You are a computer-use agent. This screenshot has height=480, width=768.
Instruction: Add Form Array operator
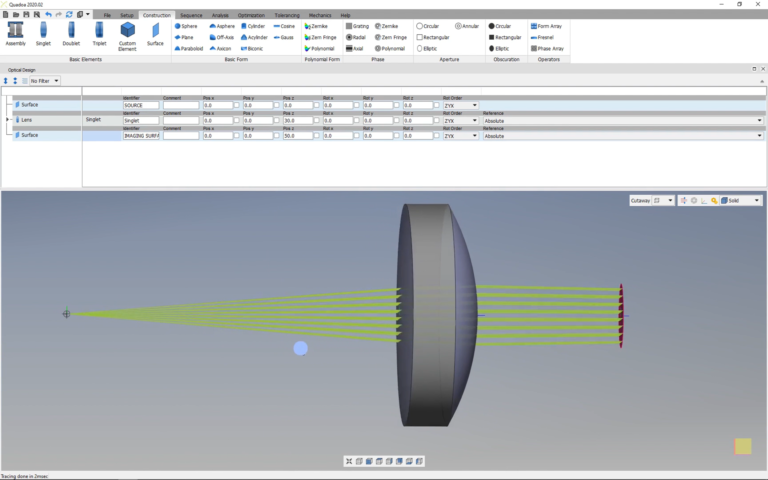(546, 26)
